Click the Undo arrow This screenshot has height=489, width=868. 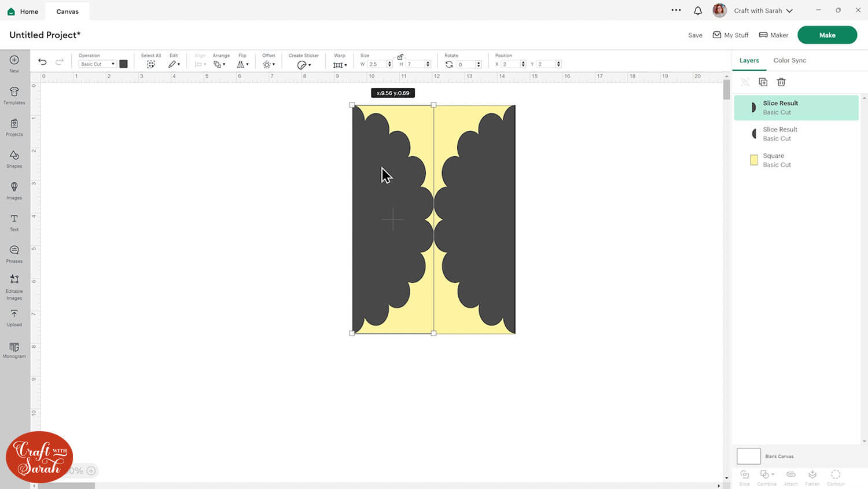tap(42, 62)
